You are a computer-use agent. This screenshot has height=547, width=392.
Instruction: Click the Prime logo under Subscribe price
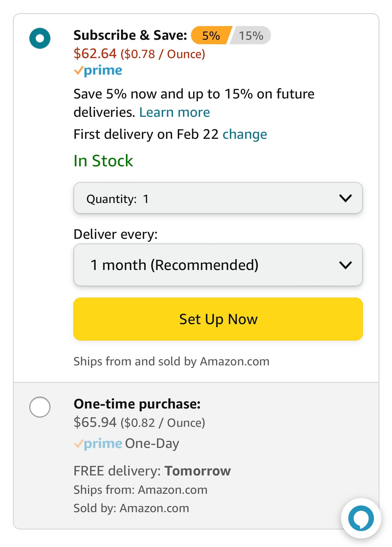point(98,71)
